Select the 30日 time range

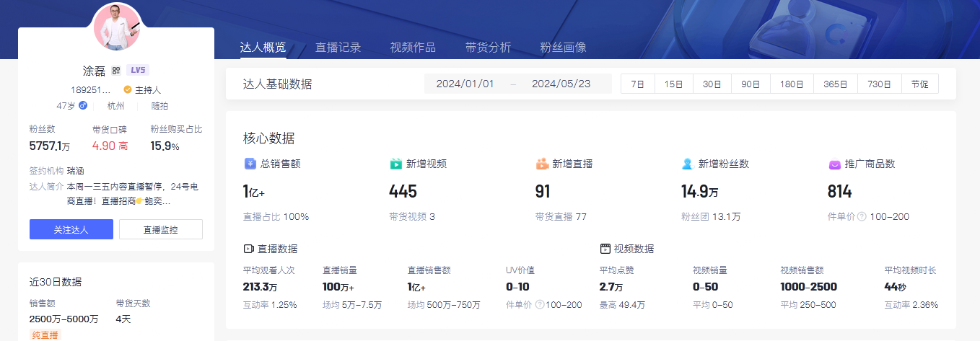(712, 84)
